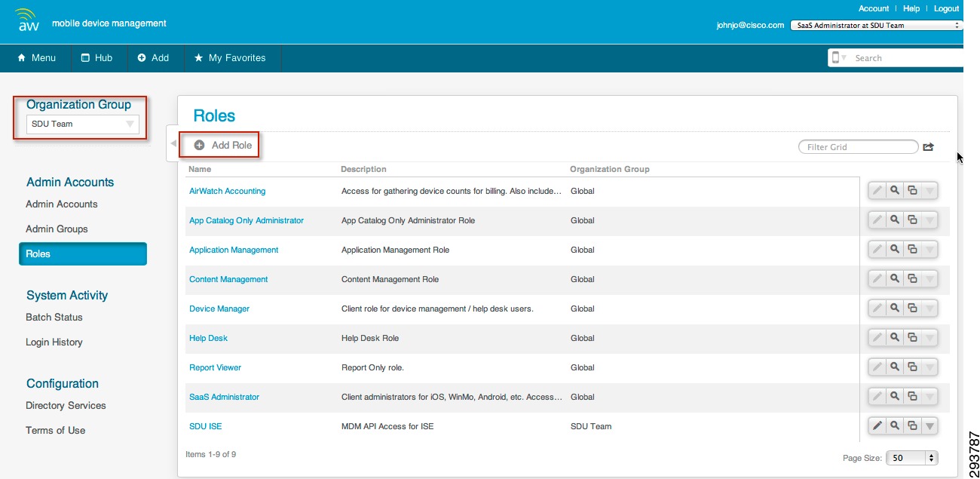View AirWatch Accounting role details magnifier
980x479 pixels.
click(895, 191)
